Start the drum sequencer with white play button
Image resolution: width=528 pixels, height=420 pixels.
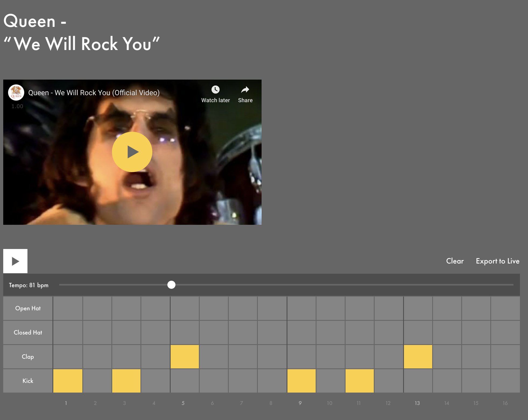click(x=15, y=261)
